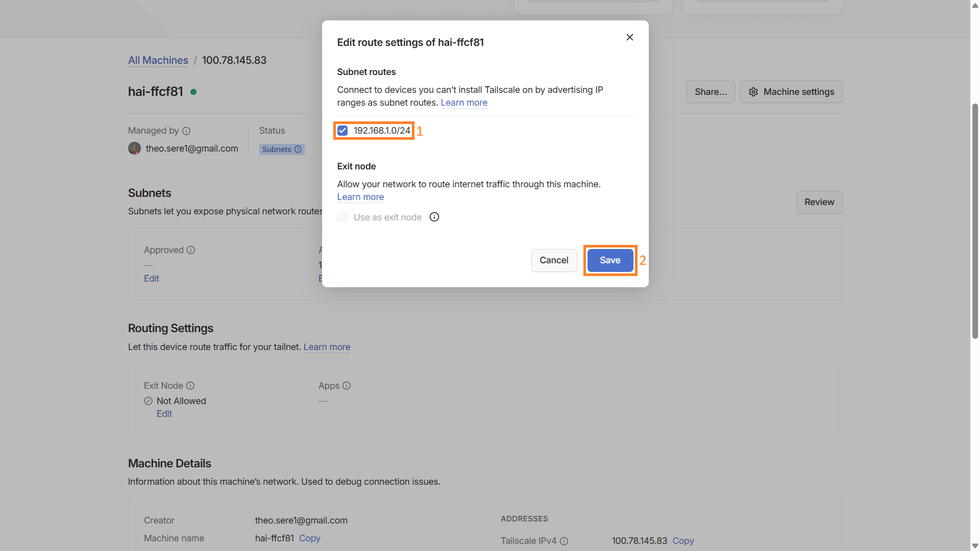Save the route settings
980x551 pixels.
pos(610,260)
